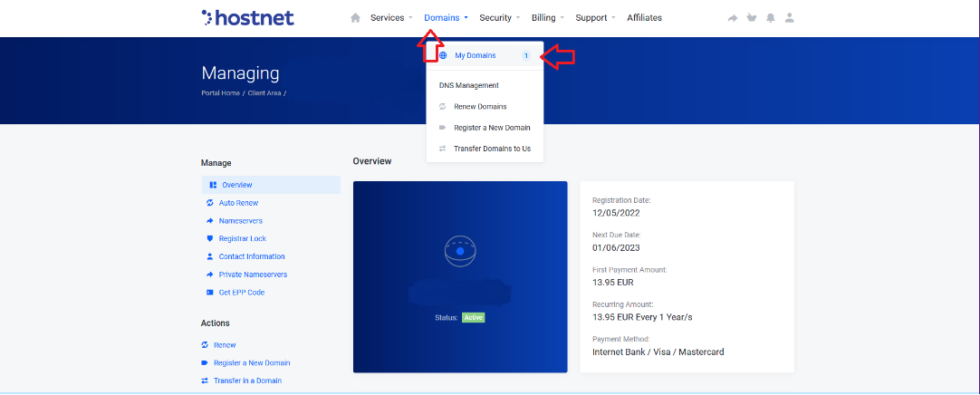Open the notifications bell

point(771,18)
